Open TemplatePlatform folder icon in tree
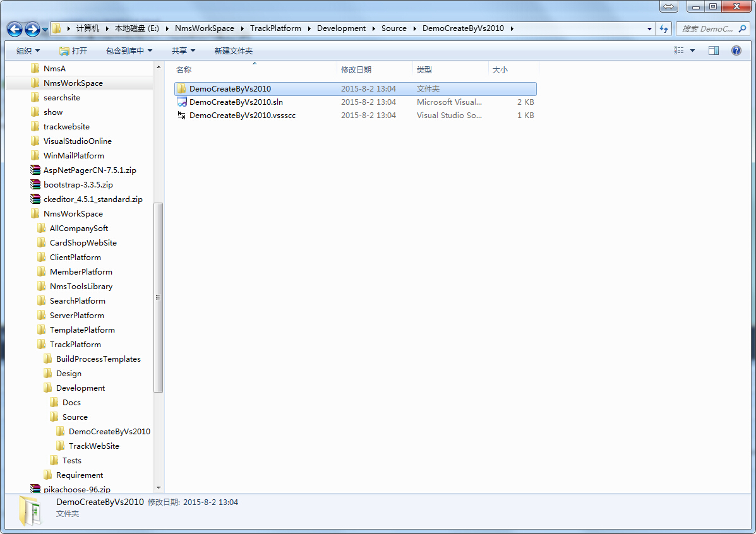Viewport: 756px width, 534px height. [x=42, y=329]
